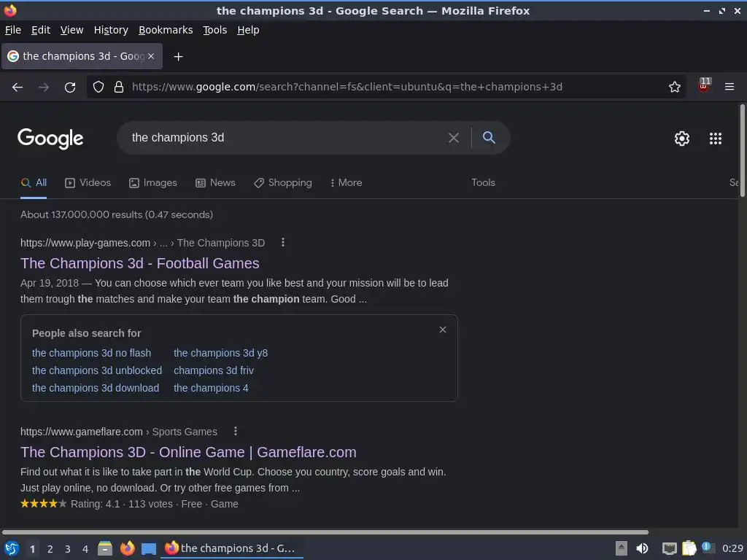The image size is (747, 560).
Task: Open the Tools menu in menu bar
Action: tap(215, 30)
